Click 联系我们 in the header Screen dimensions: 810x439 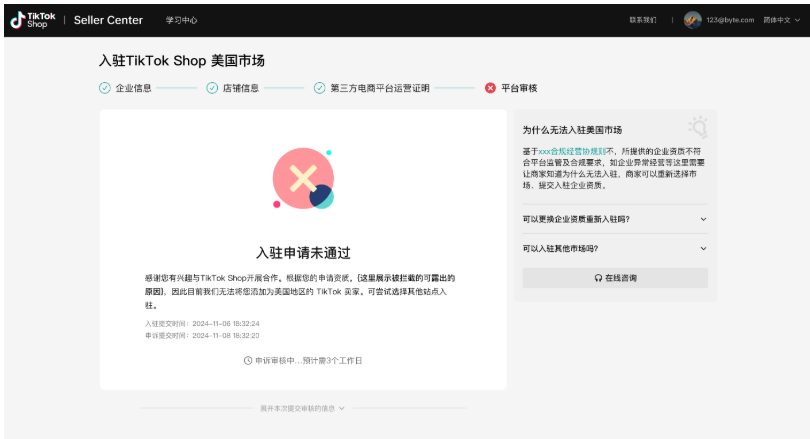pyautogui.click(x=643, y=20)
